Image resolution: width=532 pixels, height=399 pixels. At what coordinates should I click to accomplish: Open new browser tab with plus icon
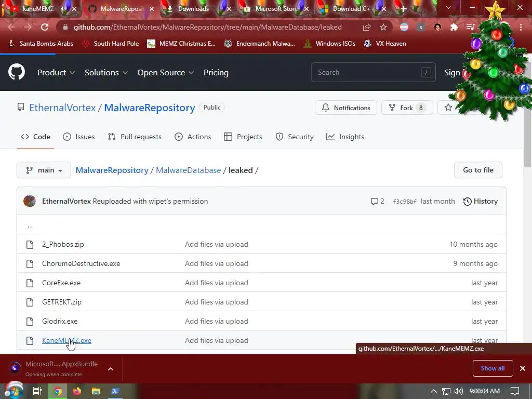click(403, 9)
